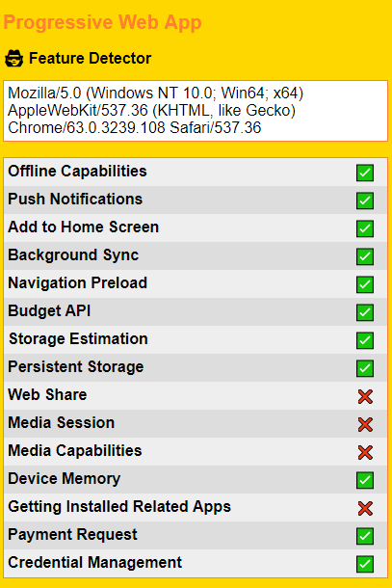Click the Feature Detector heading text
This screenshot has height=588, width=392.
[x=90, y=58]
